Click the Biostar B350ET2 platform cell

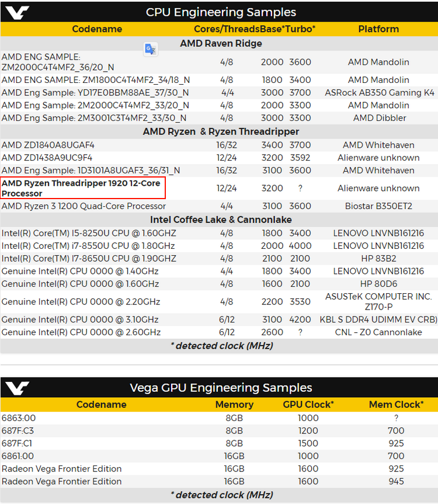tap(378, 206)
